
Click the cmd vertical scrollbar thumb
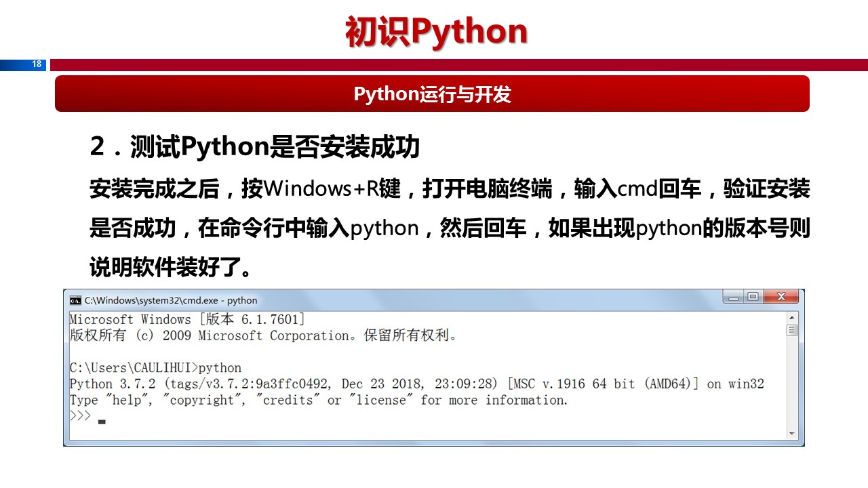pos(791,330)
